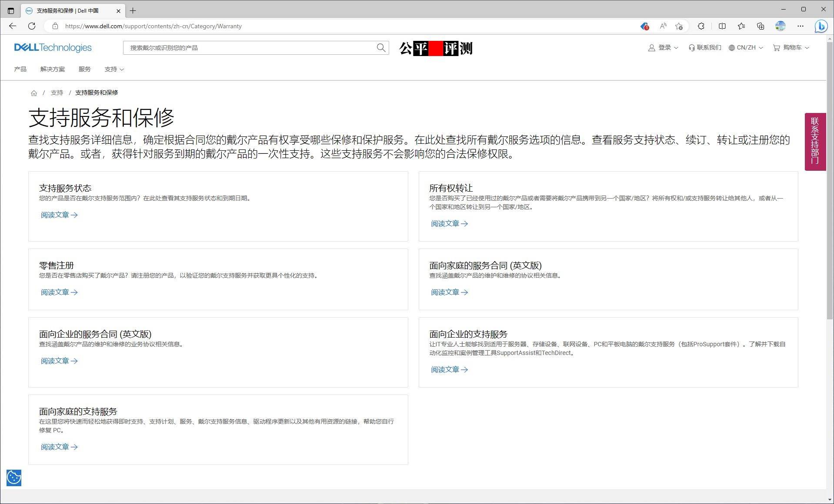Click the cookie privacy icon at bottom left
Viewport: 834px width, 504px height.
click(13, 477)
